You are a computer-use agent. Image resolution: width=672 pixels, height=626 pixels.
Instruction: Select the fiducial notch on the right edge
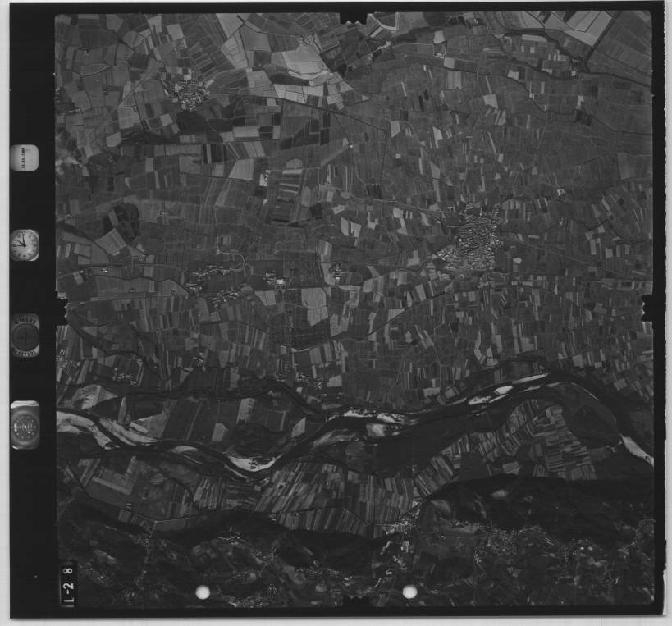[647, 308]
